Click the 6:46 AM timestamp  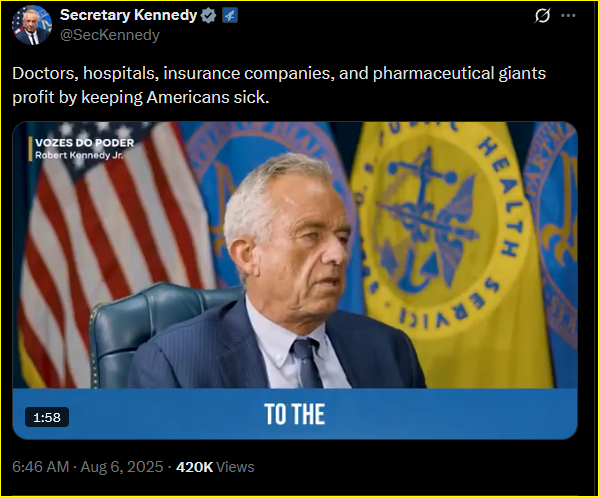pyautogui.click(x=40, y=467)
